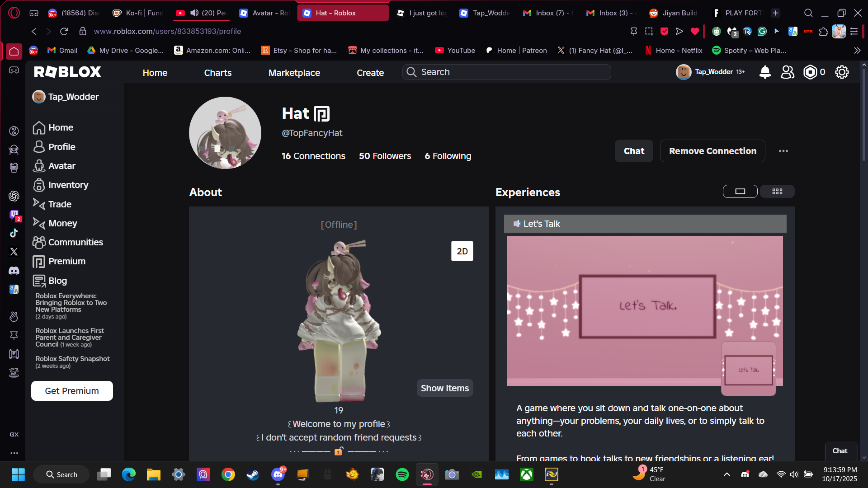This screenshot has height=488, width=868.
Task: Expand the bookmarks bar overflow chevron
Action: pos(857,51)
